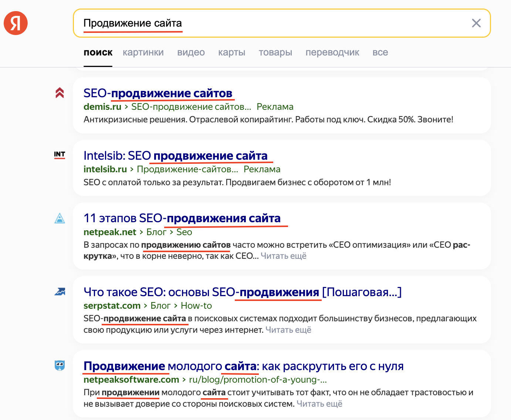The image size is (511, 420).
Task: Click the Intelsib INT favicon
Action: pos(60,155)
